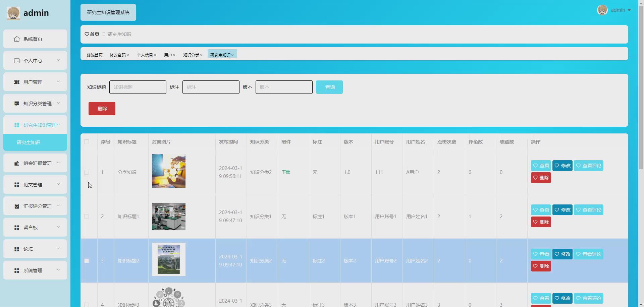This screenshot has width=644, height=307.
Task: Switch to the 系统首页 tab
Action: 95,55
